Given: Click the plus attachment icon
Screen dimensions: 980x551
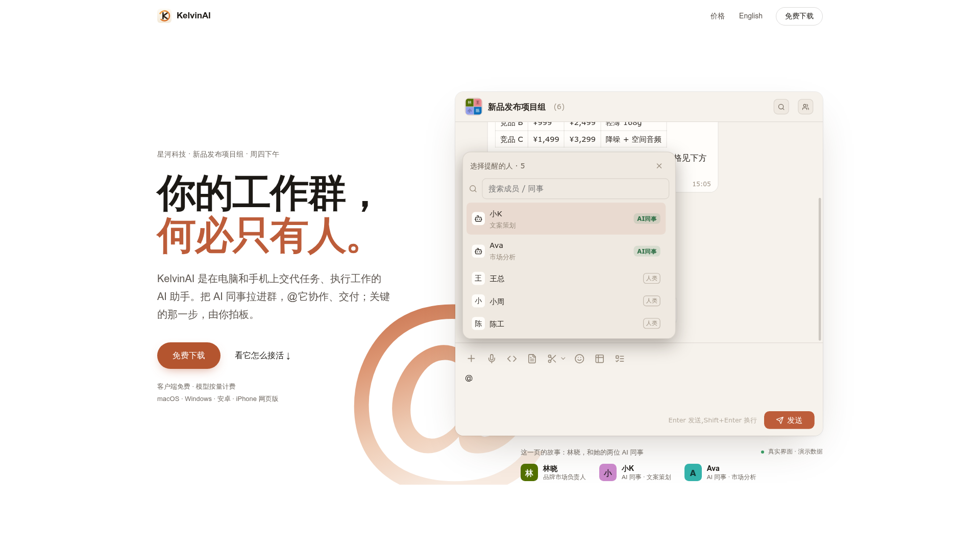Looking at the screenshot, I should 471,359.
